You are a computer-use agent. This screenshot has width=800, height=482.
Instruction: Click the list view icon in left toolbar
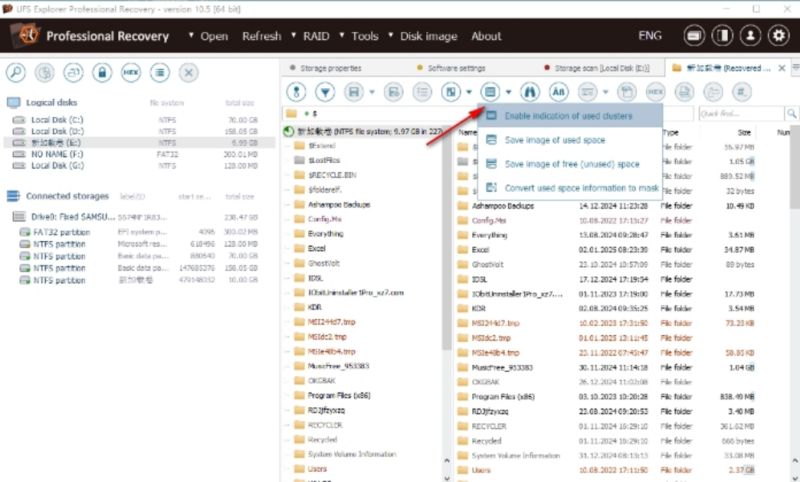point(160,72)
